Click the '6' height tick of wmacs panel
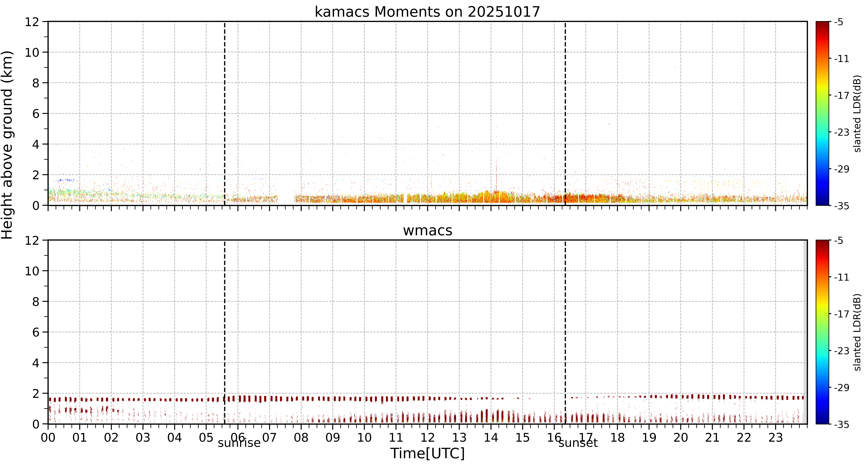 pyautogui.click(x=36, y=332)
